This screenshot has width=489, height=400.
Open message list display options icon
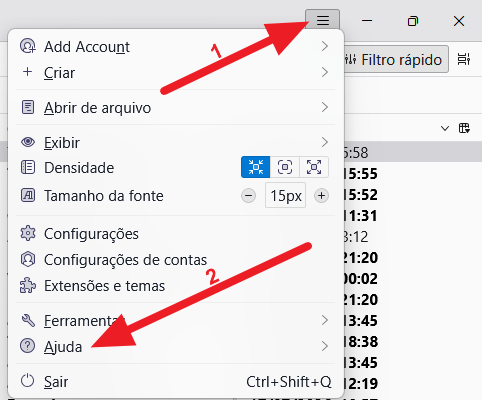[464, 59]
